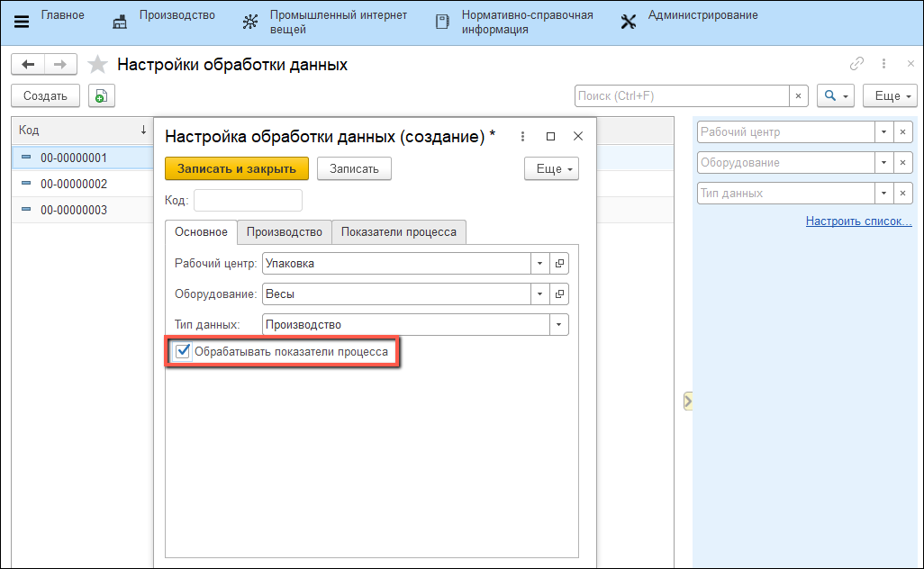
Task: Open the Оборудование record via open icon
Action: point(559,294)
